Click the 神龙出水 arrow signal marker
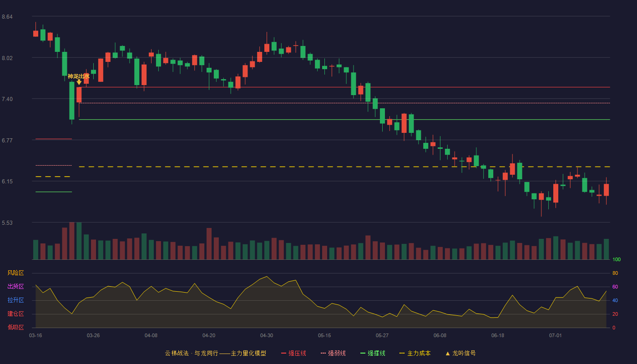The height and width of the screenshot is (364, 637). (79, 82)
